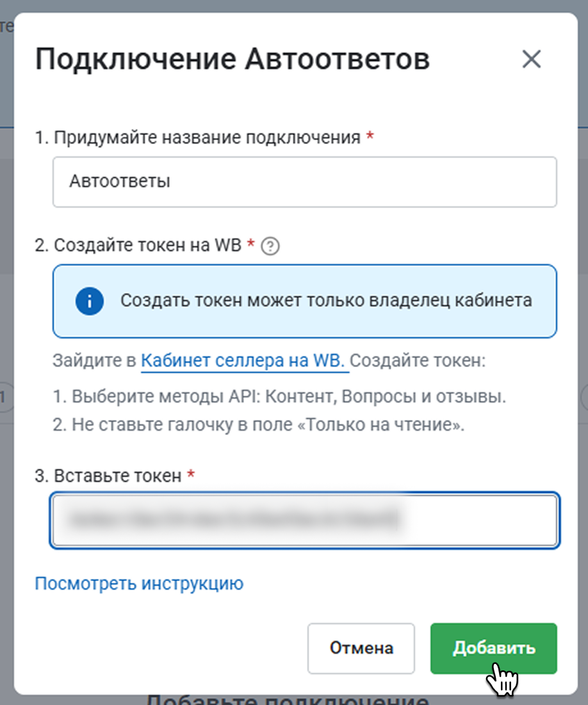Click the instruction line Выберите методы API

279,397
